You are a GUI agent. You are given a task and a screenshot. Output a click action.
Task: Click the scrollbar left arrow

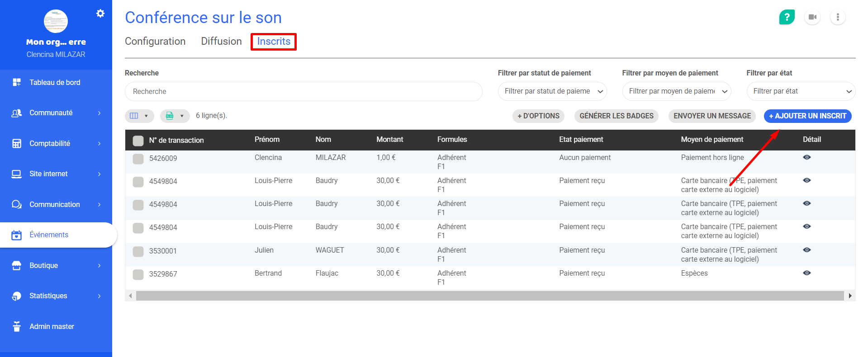click(x=130, y=296)
